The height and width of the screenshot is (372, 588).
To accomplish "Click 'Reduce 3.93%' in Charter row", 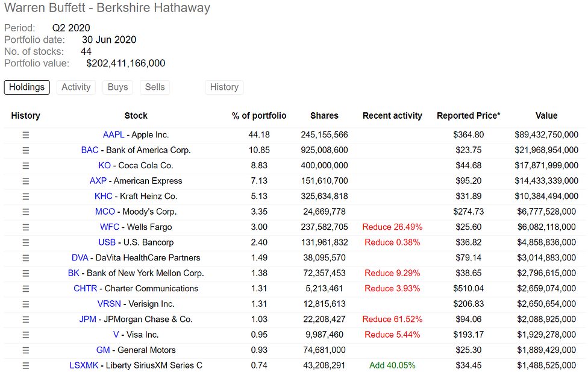I will [392, 289].
